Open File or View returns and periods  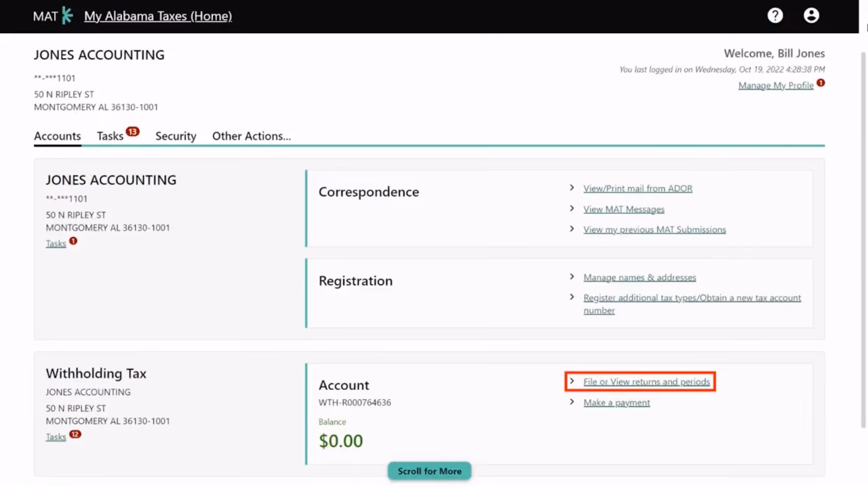[647, 382]
